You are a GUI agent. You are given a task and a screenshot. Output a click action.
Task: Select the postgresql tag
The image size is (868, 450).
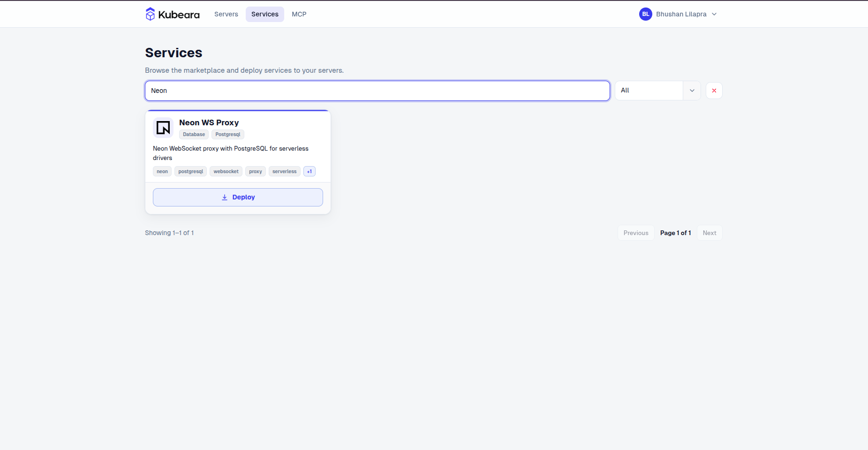point(191,171)
